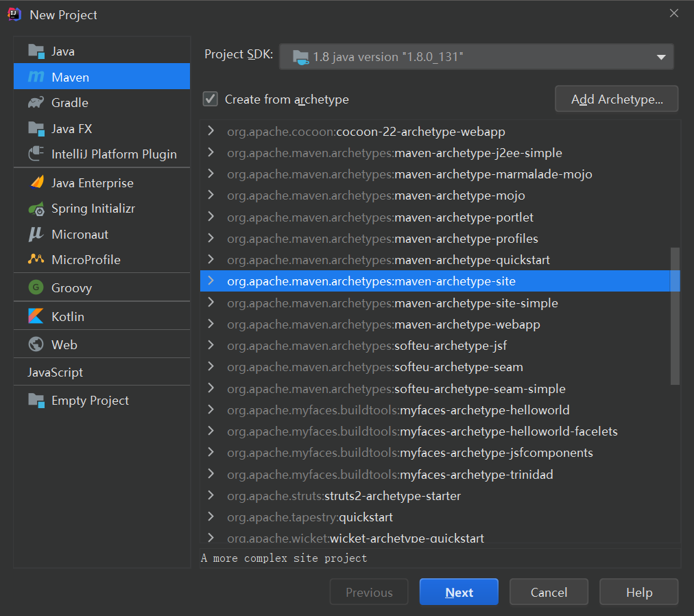Viewport: 694px width, 616px height.
Task: Select softeu-archetype-seam row
Action: [x=440, y=367]
